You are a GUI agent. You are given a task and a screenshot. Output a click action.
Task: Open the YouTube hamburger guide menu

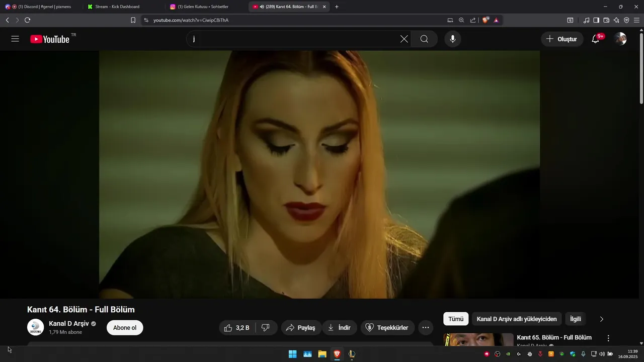[x=15, y=39]
